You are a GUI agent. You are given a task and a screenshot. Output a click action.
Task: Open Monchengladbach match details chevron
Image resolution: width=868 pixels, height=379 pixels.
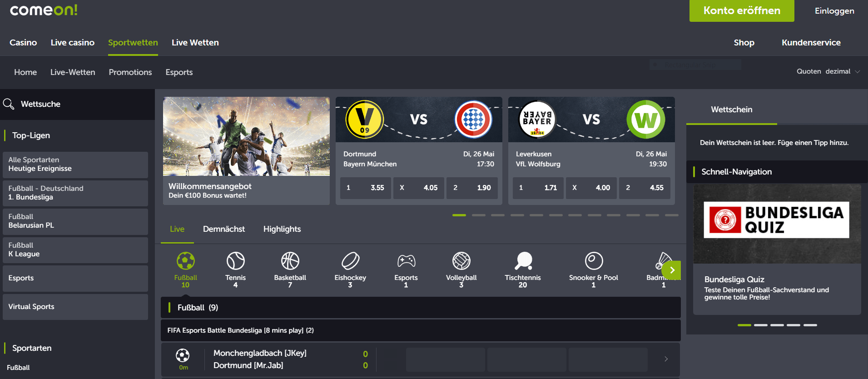click(x=666, y=359)
